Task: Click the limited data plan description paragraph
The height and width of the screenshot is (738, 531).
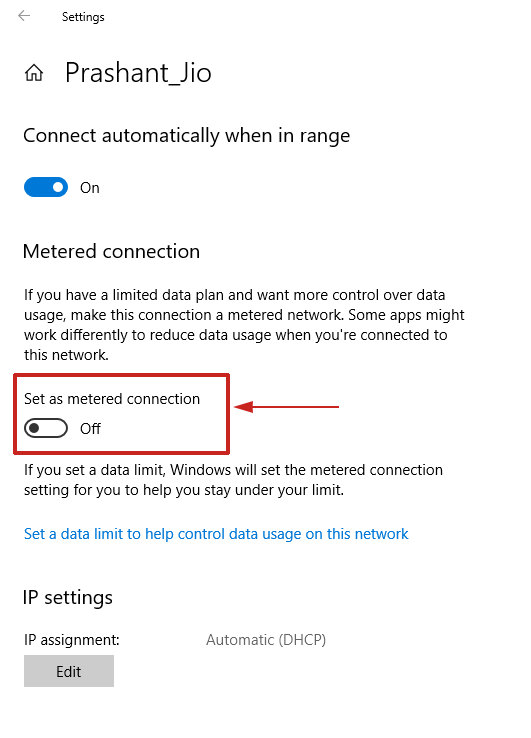Action: [x=244, y=325]
